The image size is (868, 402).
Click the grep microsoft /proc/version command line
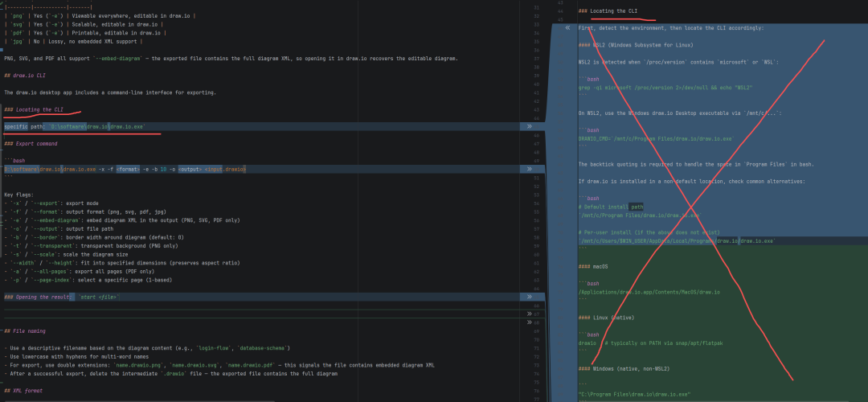click(665, 87)
